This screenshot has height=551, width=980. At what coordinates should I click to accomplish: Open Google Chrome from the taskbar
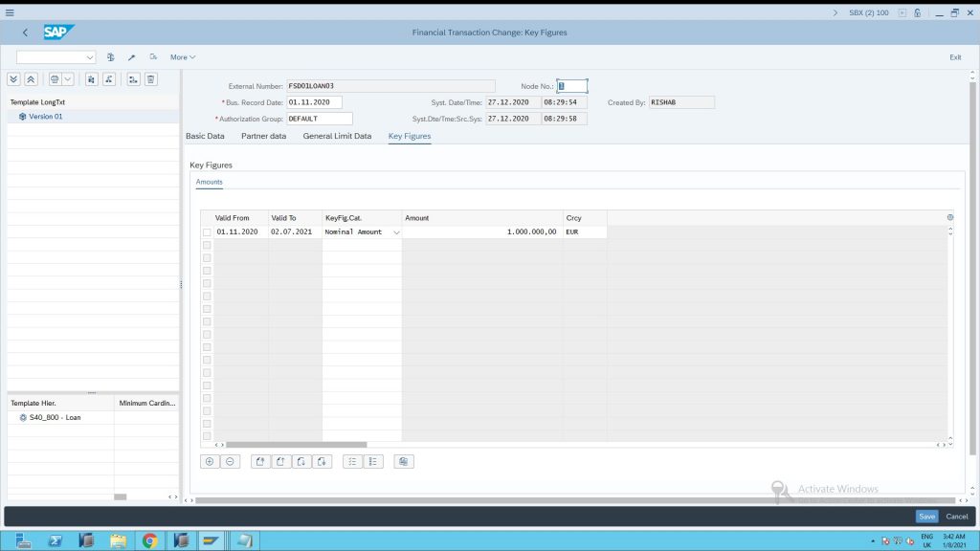click(x=149, y=540)
